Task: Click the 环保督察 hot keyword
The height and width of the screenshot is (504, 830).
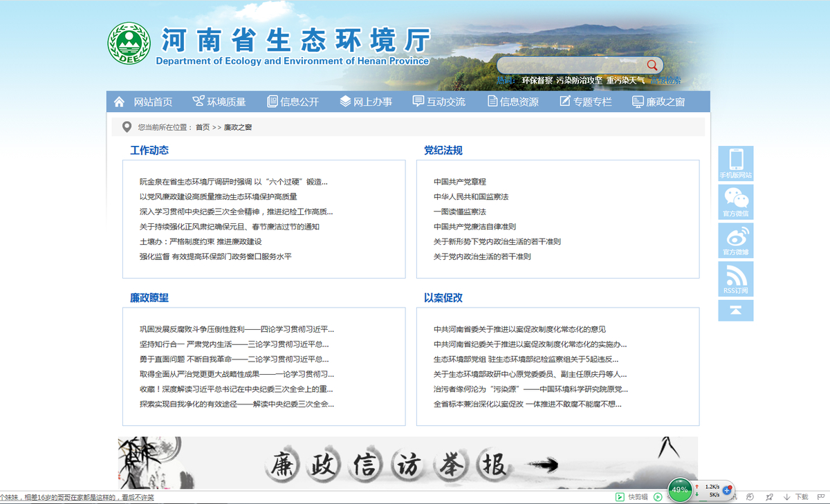Action: click(537, 80)
